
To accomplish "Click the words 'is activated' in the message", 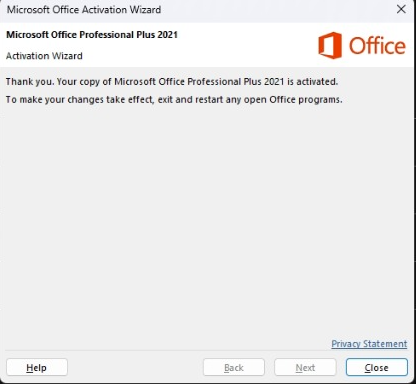I will coord(313,82).
